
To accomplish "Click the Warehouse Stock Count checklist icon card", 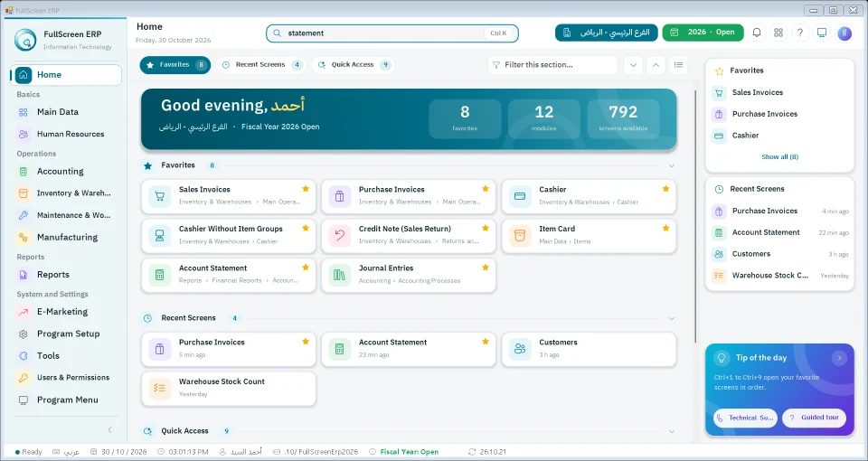I will click(x=160, y=389).
